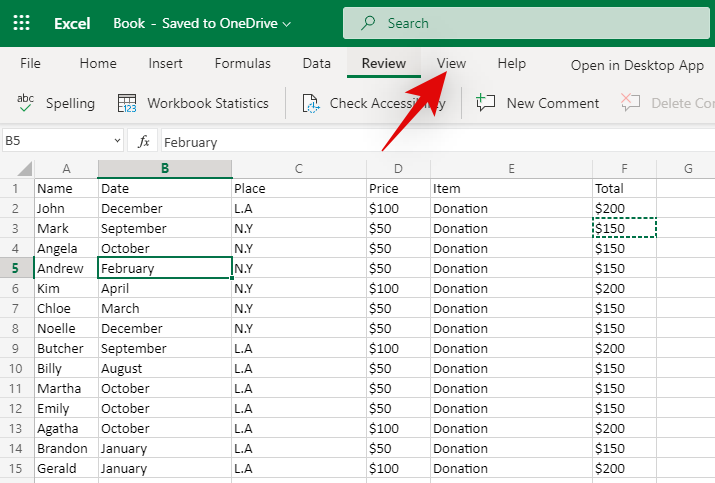This screenshot has width=715, height=483.
Task: Switch to the Formulas tab
Action: click(242, 63)
